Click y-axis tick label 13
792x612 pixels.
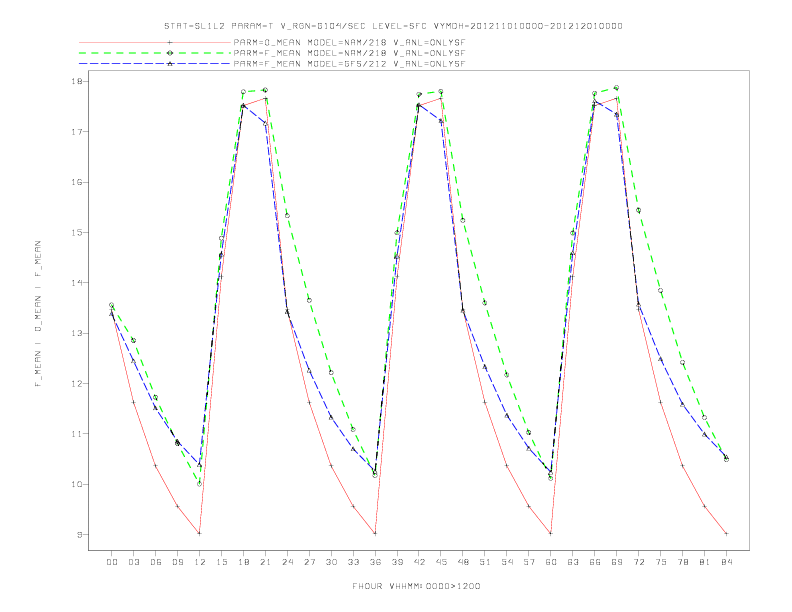[77, 333]
